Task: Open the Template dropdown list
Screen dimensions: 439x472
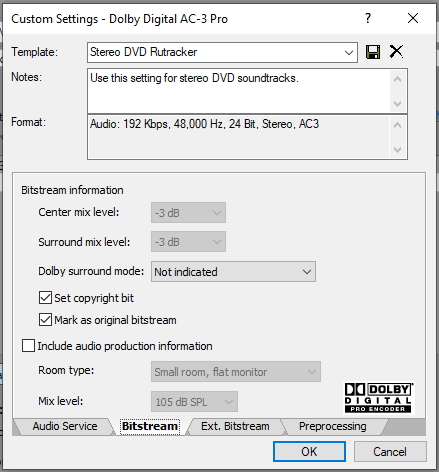Action: 349,52
